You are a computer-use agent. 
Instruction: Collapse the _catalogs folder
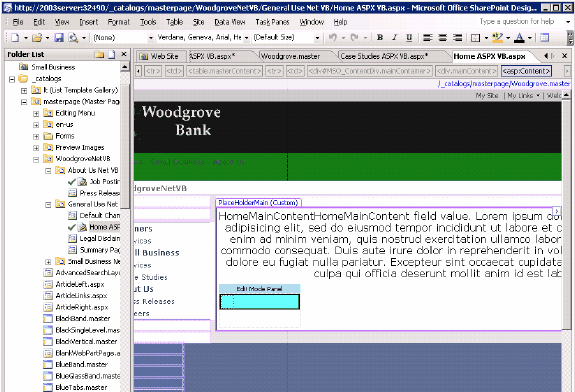(x=12, y=79)
